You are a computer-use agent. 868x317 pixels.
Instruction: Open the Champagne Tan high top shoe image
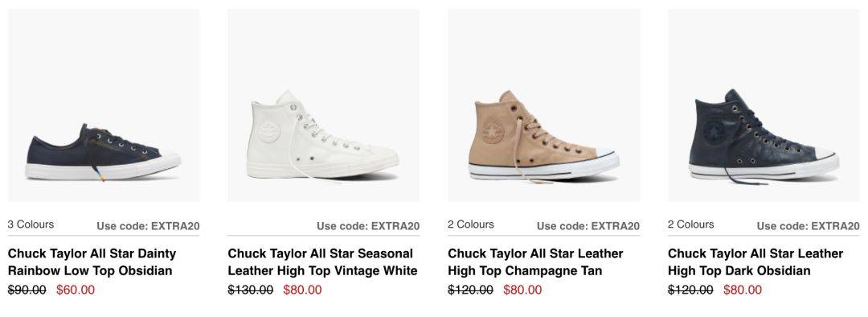click(x=543, y=105)
